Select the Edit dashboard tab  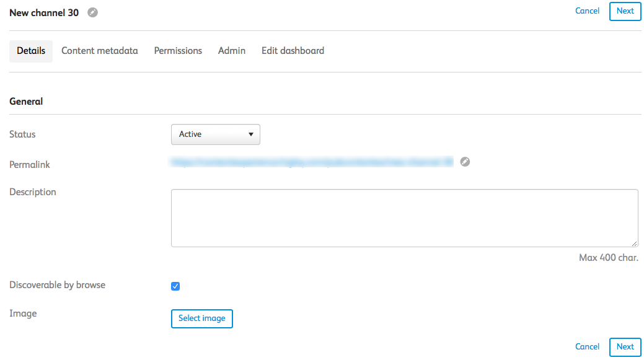point(293,51)
